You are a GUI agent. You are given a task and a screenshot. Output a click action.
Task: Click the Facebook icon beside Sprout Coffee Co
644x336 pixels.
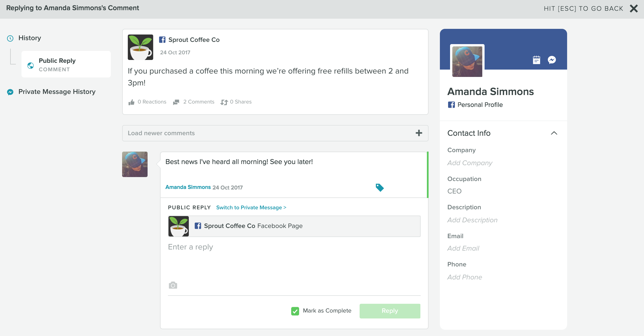click(163, 40)
